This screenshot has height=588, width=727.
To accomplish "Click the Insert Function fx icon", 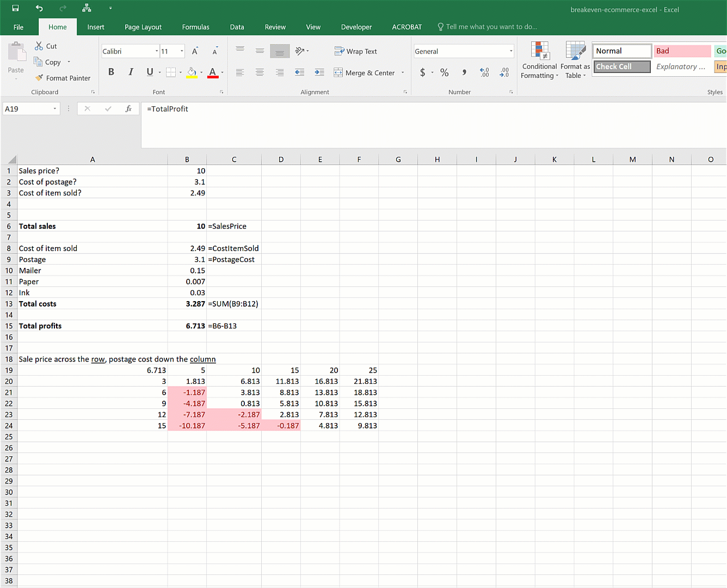I will pyautogui.click(x=128, y=109).
